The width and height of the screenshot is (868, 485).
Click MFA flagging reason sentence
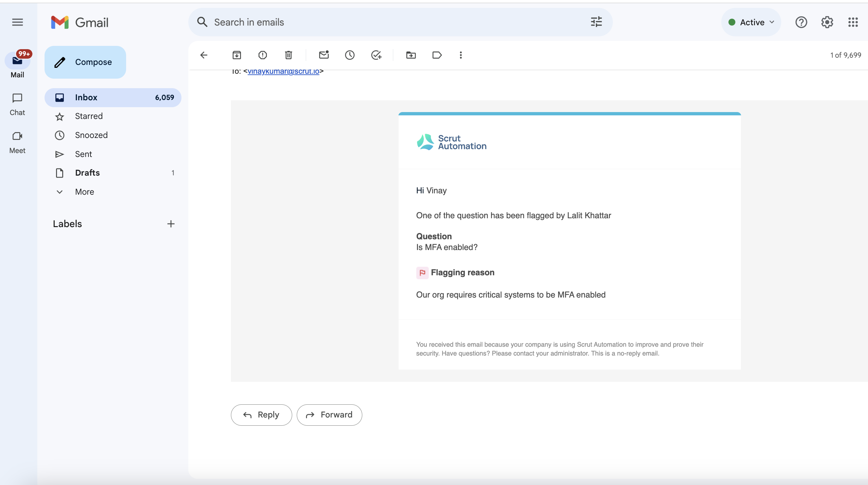511,295
